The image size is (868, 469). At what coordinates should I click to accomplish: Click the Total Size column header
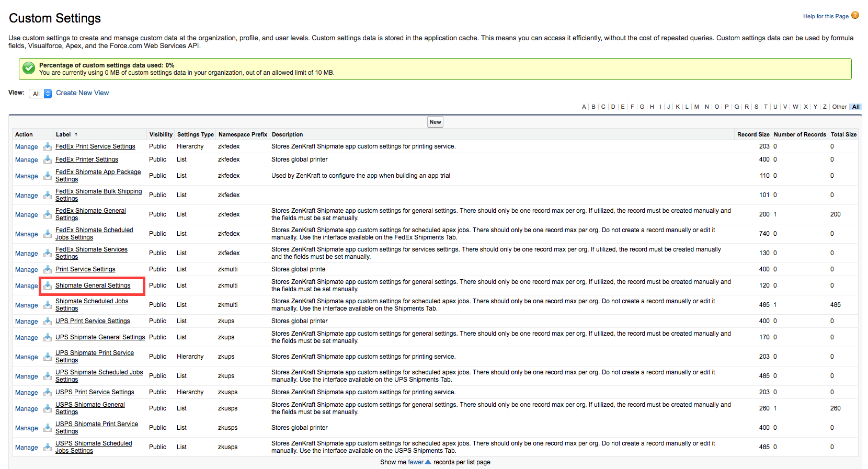click(843, 134)
